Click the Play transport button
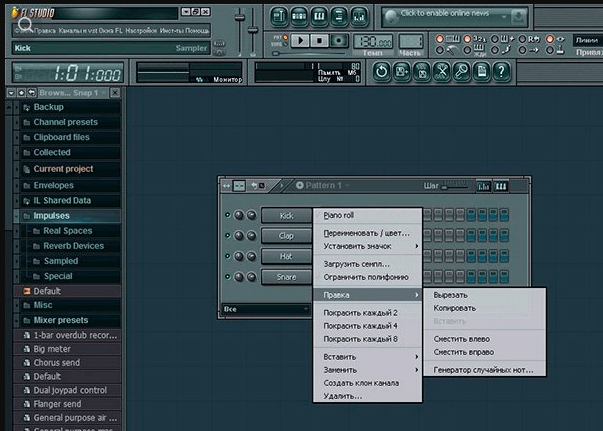 (x=300, y=40)
